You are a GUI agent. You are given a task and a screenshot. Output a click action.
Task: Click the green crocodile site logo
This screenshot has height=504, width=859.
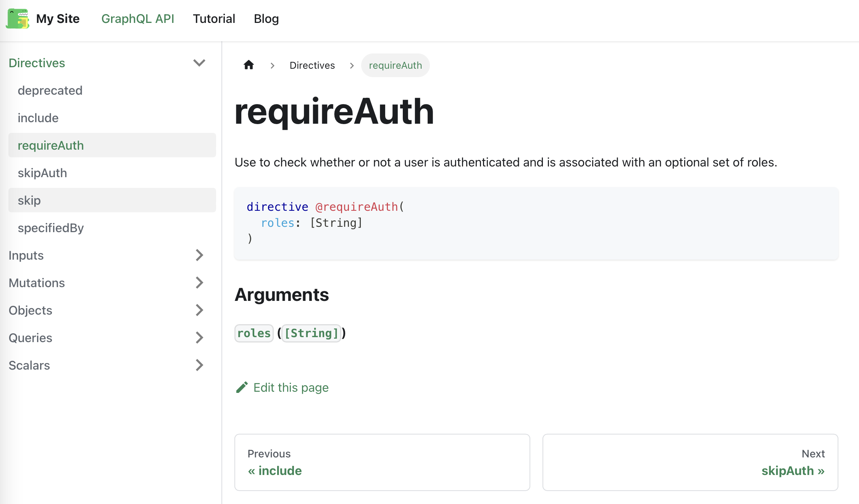click(x=17, y=18)
